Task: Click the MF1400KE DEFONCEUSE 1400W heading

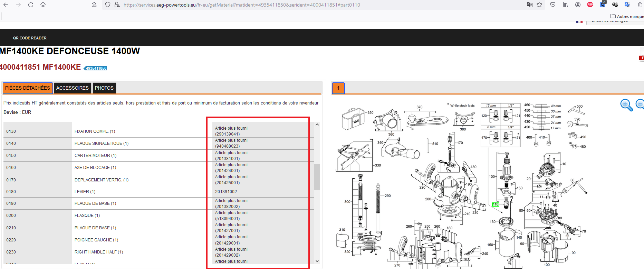Action: pos(69,51)
